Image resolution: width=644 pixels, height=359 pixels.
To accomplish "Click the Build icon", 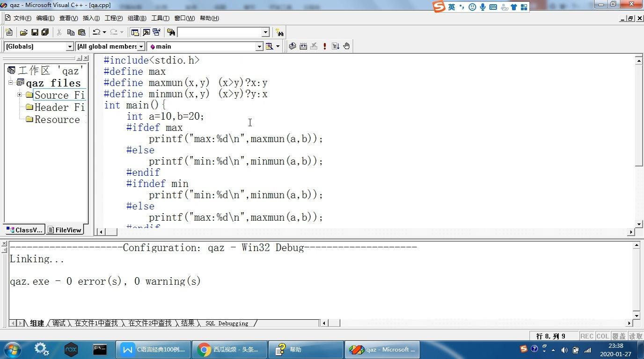I will [x=303, y=46].
